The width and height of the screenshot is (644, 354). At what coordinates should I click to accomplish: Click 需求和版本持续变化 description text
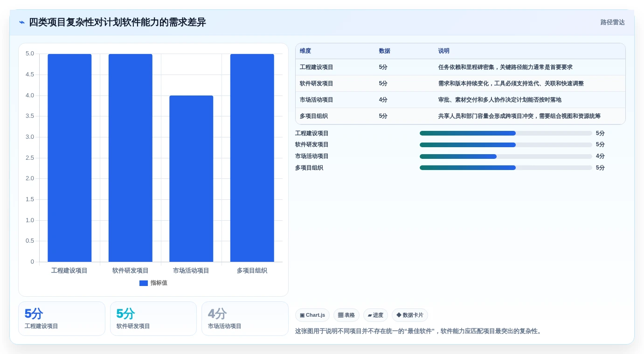tap(511, 84)
